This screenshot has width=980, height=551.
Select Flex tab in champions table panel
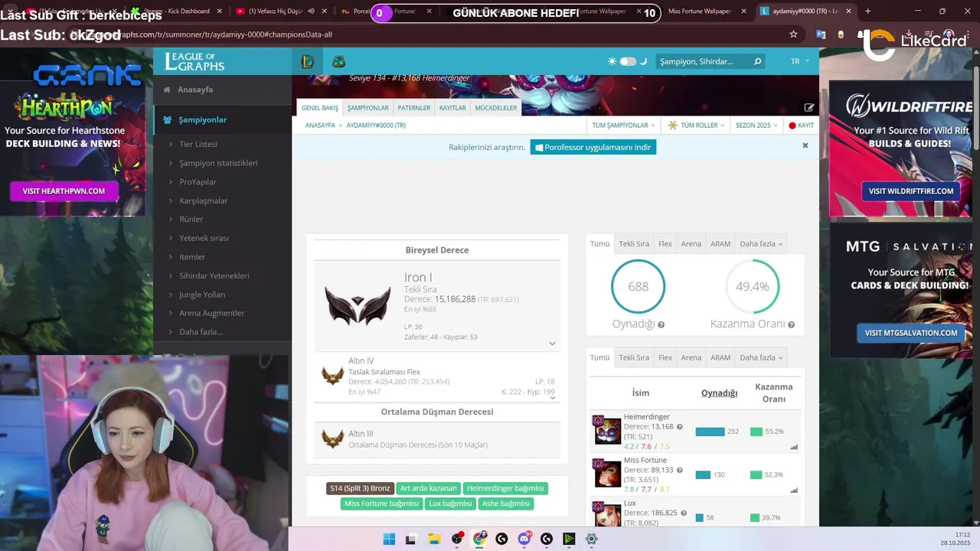[665, 357]
